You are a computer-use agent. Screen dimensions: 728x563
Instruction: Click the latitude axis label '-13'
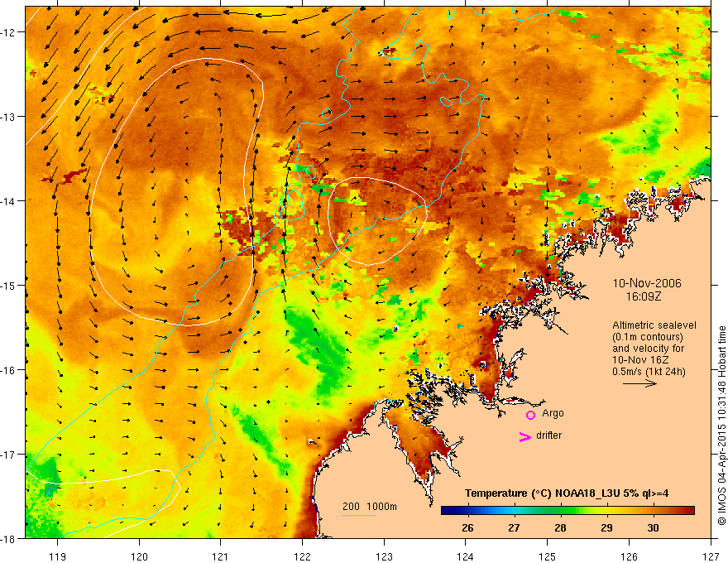tap(9, 117)
